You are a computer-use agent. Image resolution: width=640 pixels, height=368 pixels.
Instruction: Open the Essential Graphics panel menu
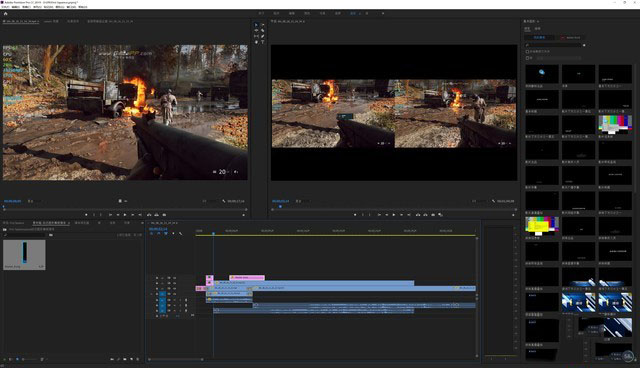[x=538, y=21]
